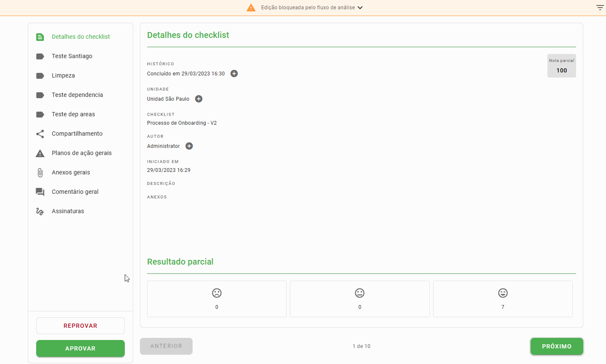Open the filter icon at top right
The width and height of the screenshot is (606, 364).
point(600,8)
